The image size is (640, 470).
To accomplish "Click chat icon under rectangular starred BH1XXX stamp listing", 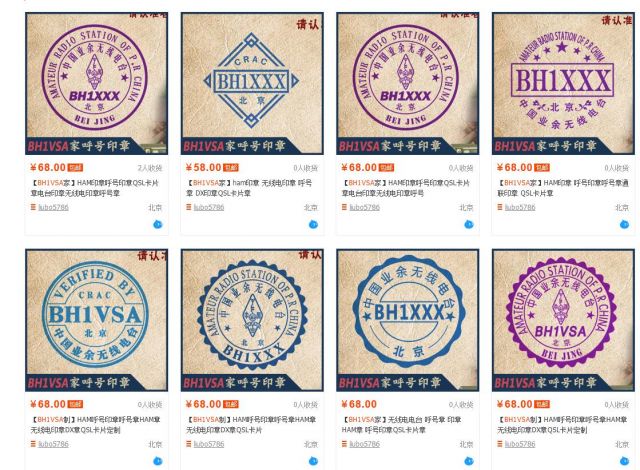I will click(624, 224).
